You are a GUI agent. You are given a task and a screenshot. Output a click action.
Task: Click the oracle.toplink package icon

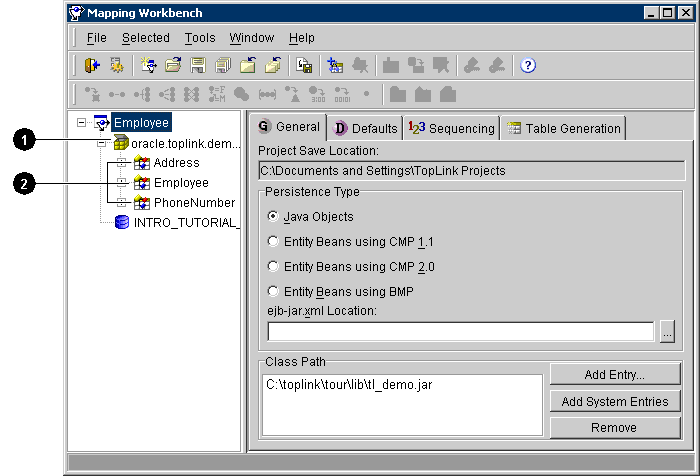pyautogui.click(x=121, y=143)
